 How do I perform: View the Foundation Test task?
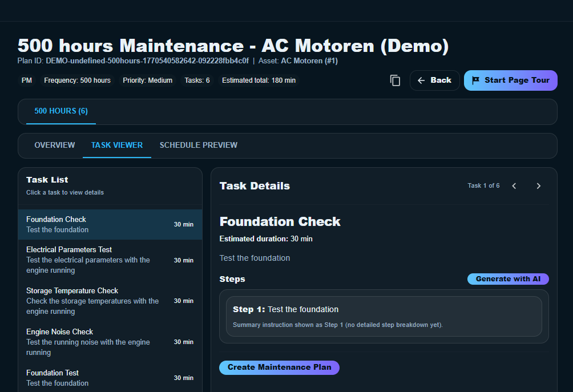click(x=110, y=377)
